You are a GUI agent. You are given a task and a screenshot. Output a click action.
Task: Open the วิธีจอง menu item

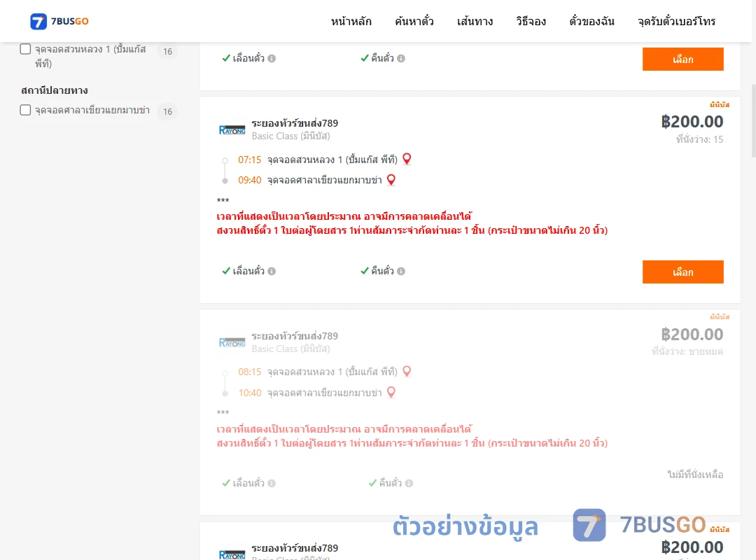coord(531,21)
